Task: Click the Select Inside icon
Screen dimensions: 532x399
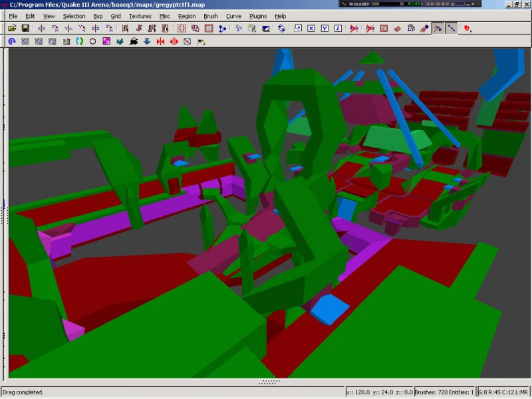Action: point(165,29)
